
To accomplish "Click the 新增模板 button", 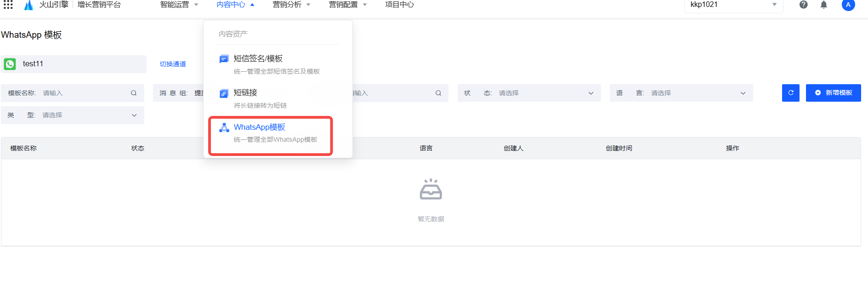I will pos(833,93).
